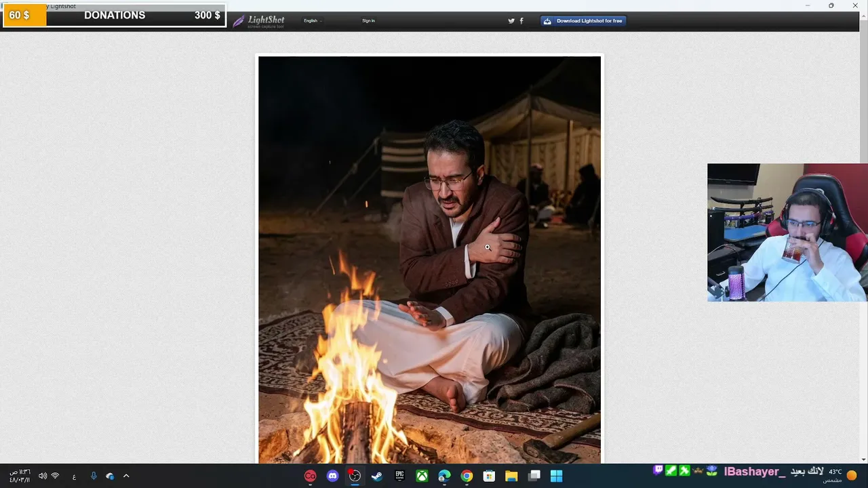Click the streamer webcam overlay
This screenshot has height=488, width=868.
point(787,232)
